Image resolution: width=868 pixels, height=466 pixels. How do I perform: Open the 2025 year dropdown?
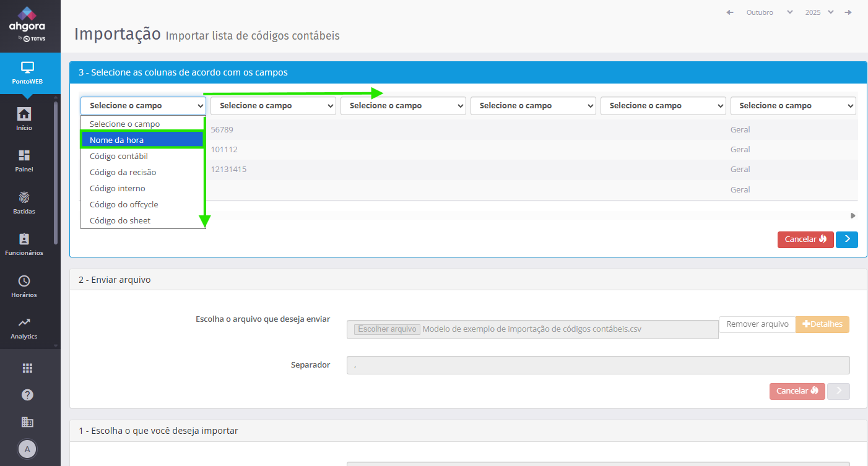click(x=819, y=12)
